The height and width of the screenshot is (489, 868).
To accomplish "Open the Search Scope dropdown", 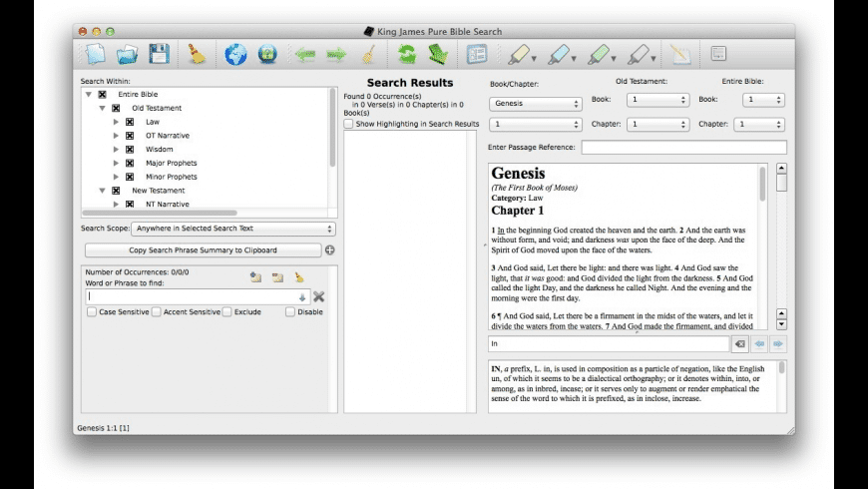I will click(x=233, y=229).
